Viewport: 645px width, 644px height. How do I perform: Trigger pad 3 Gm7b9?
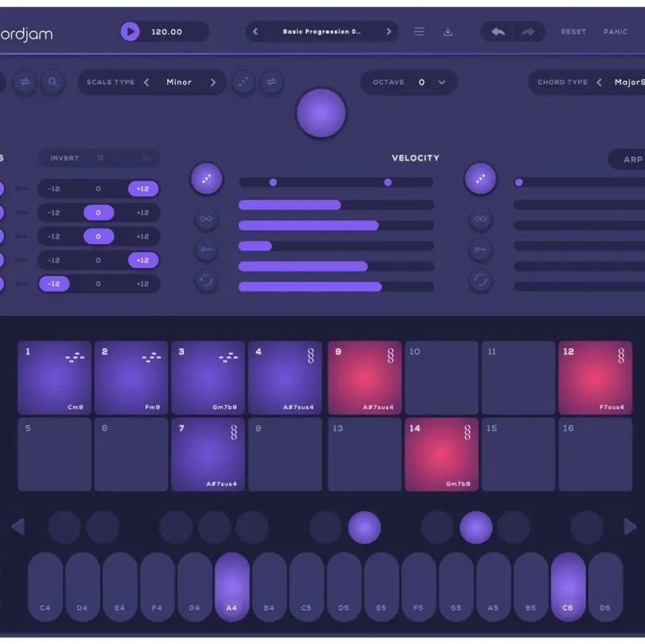(x=208, y=378)
